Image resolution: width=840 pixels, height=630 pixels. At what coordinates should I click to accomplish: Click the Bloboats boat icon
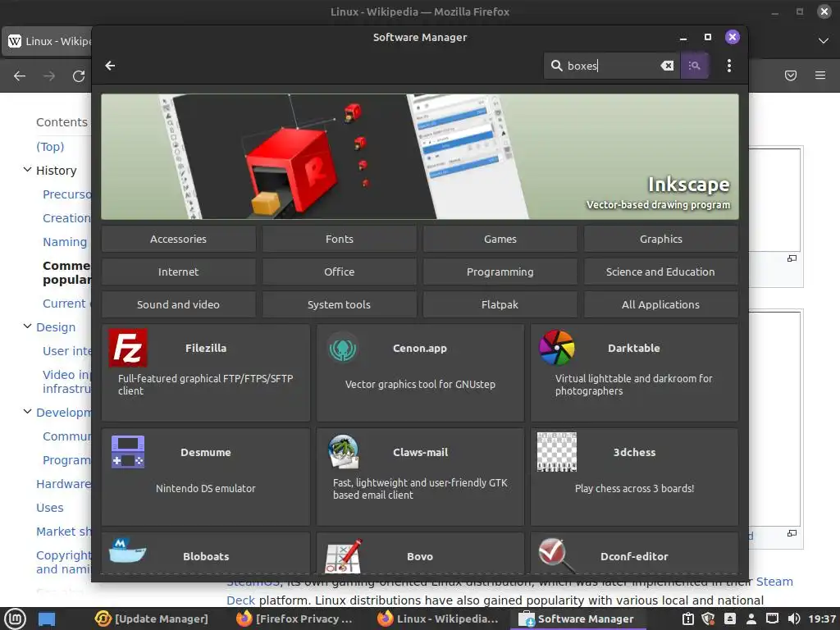(x=127, y=552)
